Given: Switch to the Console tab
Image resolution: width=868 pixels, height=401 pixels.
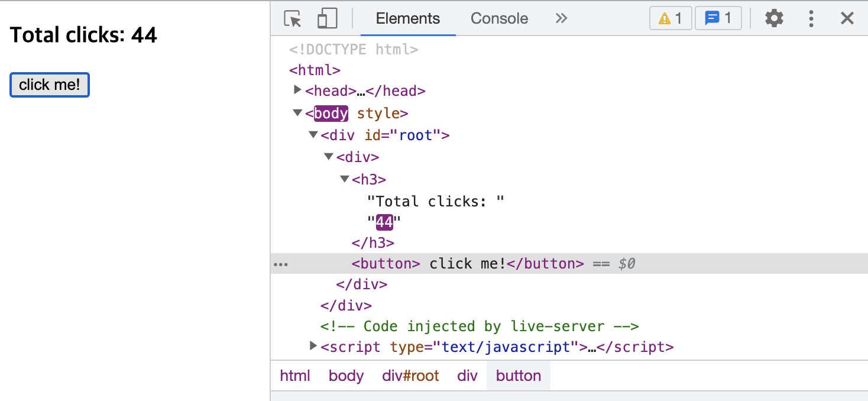Looking at the screenshot, I should click(x=499, y=18).
